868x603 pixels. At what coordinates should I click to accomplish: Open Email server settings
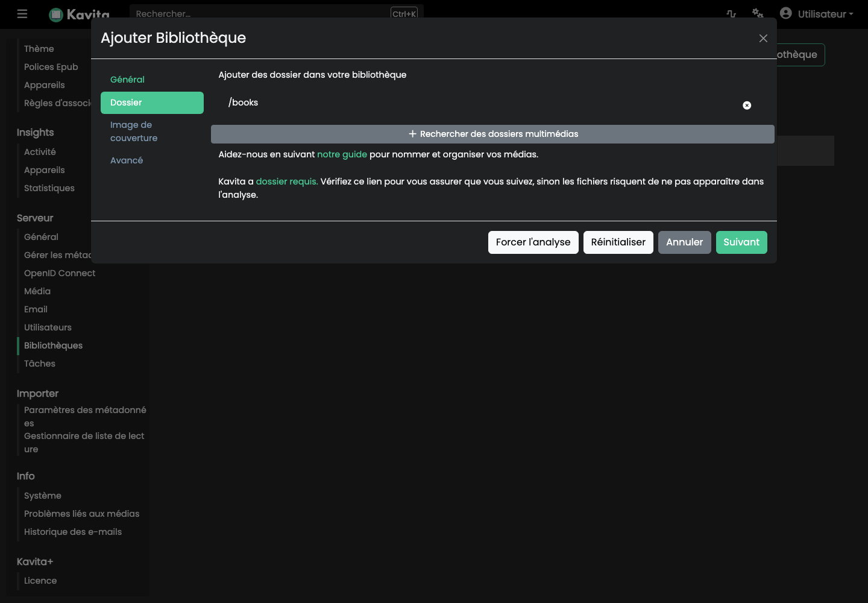coord(36,309)
